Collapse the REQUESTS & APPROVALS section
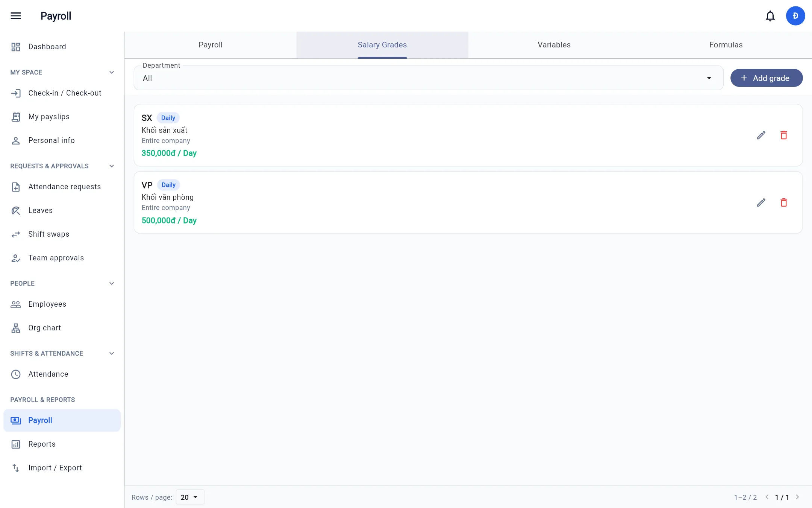 pos(112,166)
